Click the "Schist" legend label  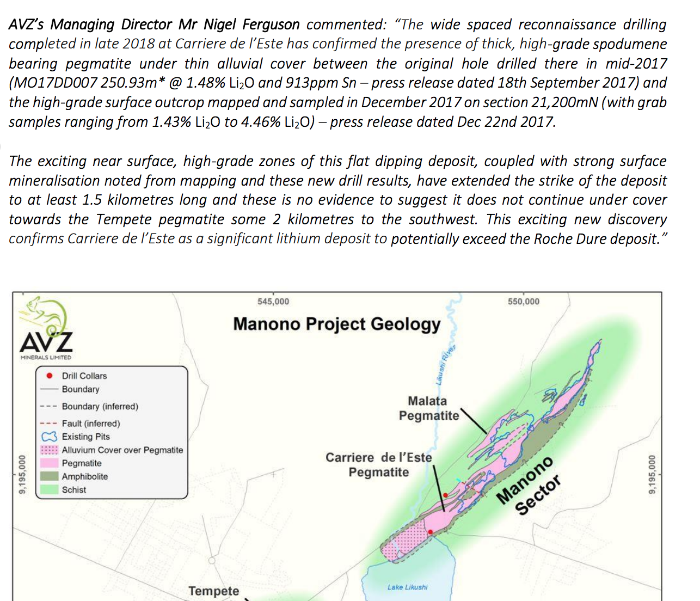[x=74, y=489]
